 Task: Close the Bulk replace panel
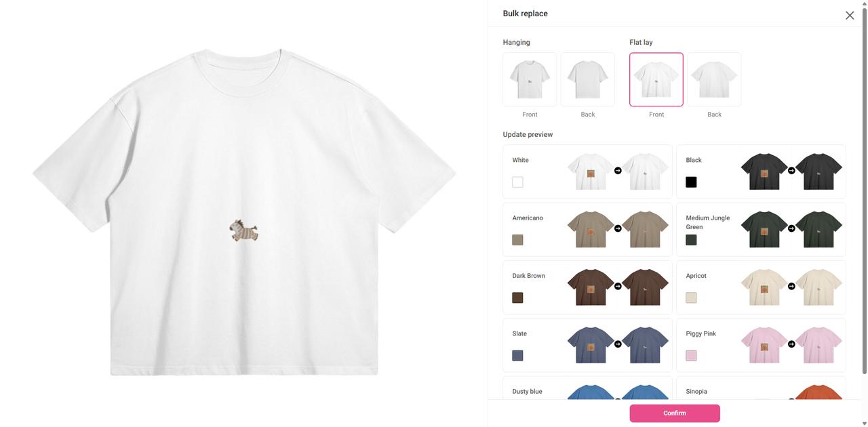[x=850, y=15]
